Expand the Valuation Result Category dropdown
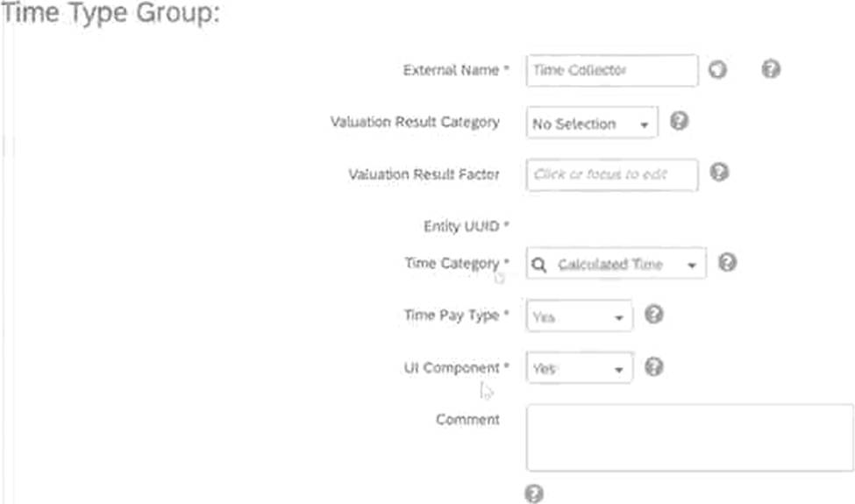 coord(644,124)
